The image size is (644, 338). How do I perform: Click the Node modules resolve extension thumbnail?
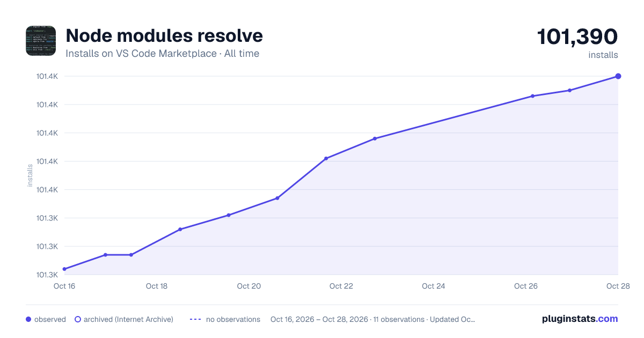point(41,41)
